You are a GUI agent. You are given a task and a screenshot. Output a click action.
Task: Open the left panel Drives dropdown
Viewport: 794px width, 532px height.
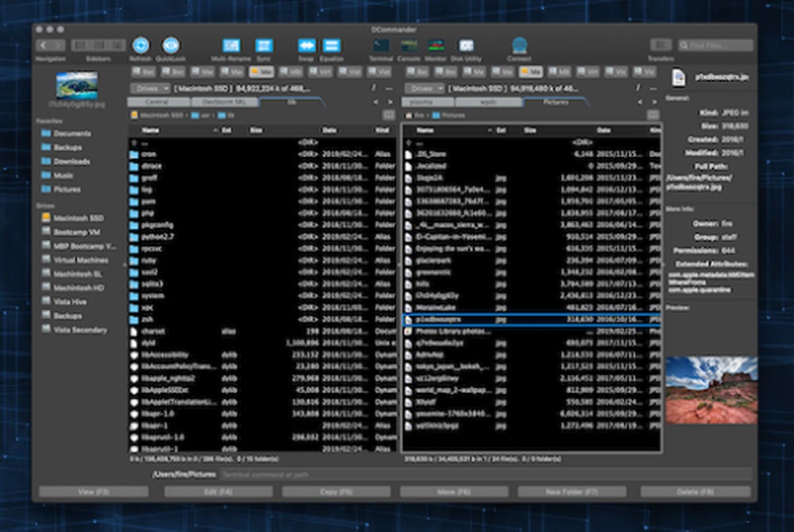pyautogui.click(x=149, y=88)
